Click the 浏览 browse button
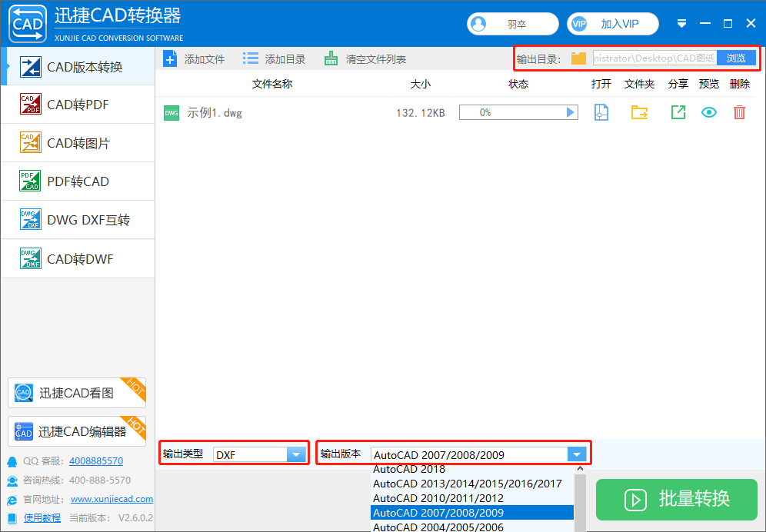 point(736,58)
